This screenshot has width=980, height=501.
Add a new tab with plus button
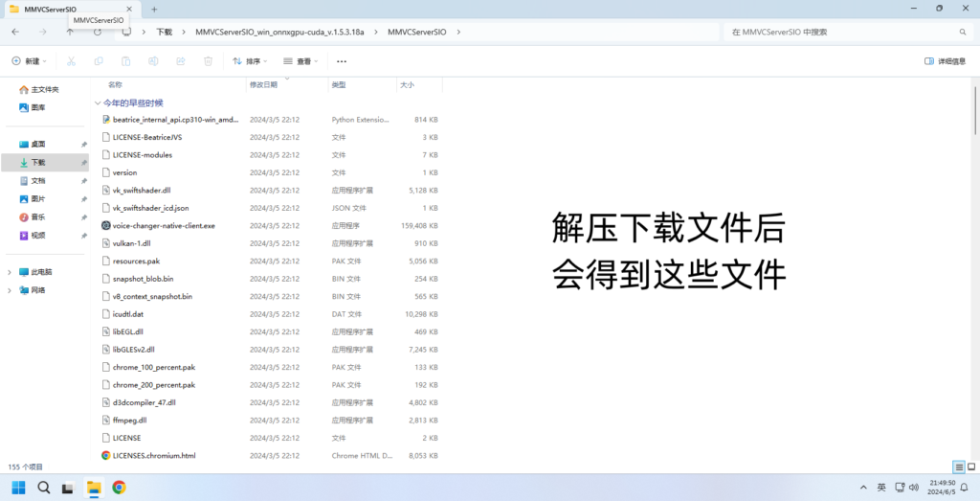pyautogui.click(x=154, y=9)
